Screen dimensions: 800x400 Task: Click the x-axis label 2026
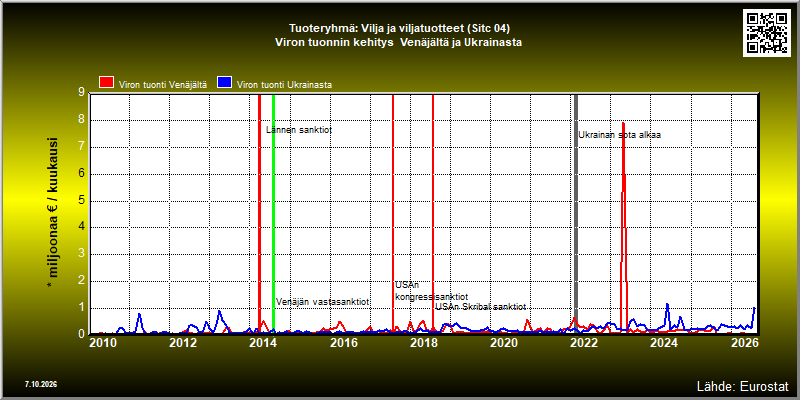(744, 342)
